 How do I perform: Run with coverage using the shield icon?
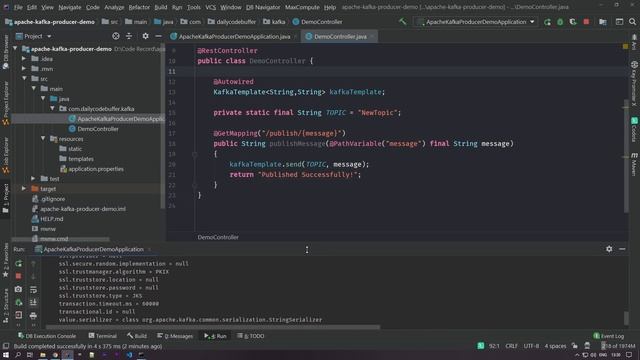[573, 22]
